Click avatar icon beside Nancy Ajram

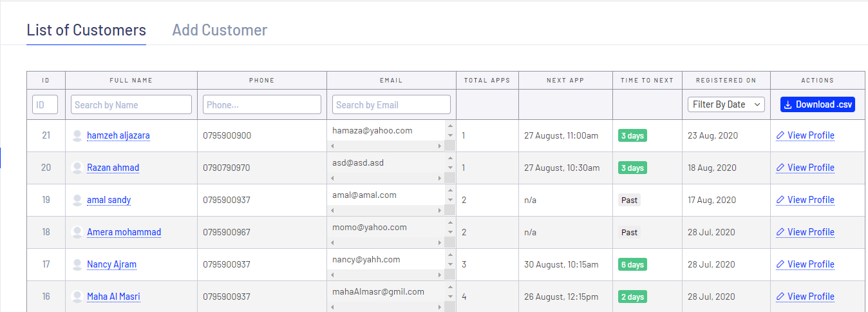point(77,264)
